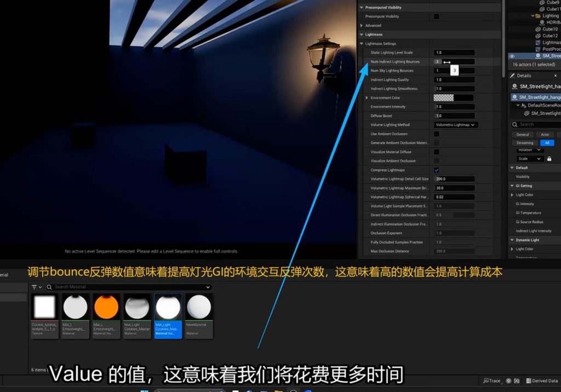Expand the Advanced section
The height and width of the screenshot is (392, 561).
pos(362,26)
